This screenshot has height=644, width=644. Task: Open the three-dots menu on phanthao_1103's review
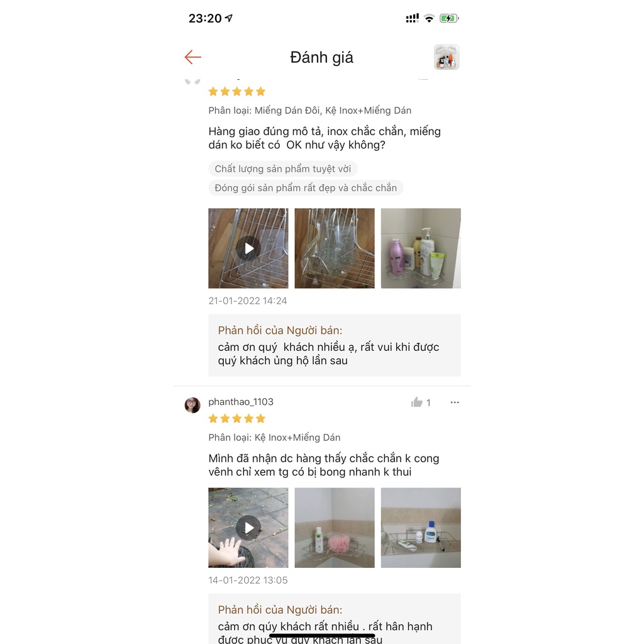[x=455, y=402]
